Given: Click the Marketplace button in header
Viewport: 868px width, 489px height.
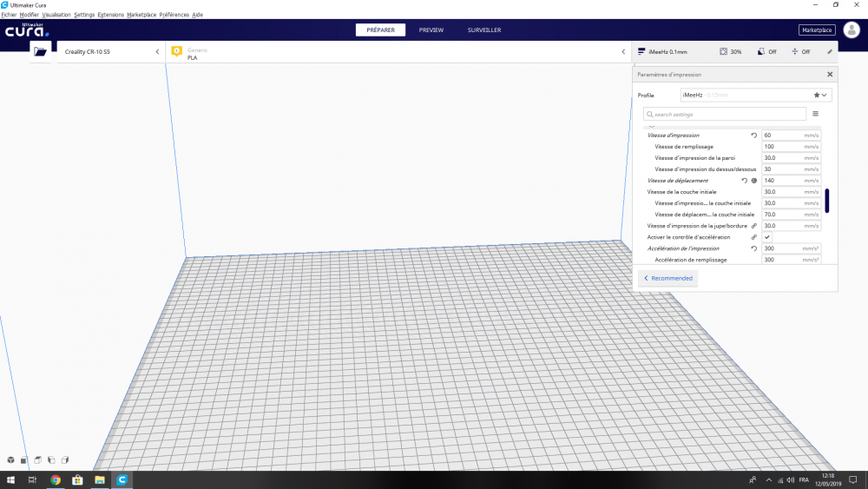Looking at the screenshot, I should click(x=817, y=30).
